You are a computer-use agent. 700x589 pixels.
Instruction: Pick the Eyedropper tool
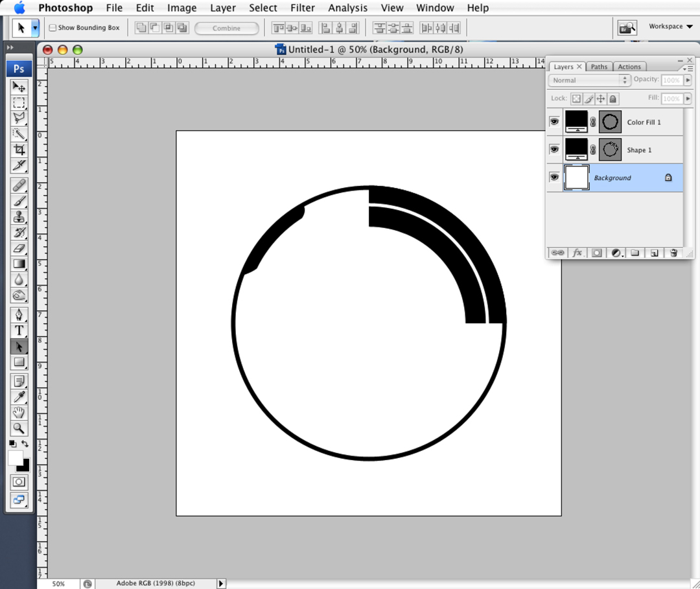point(18,396)
